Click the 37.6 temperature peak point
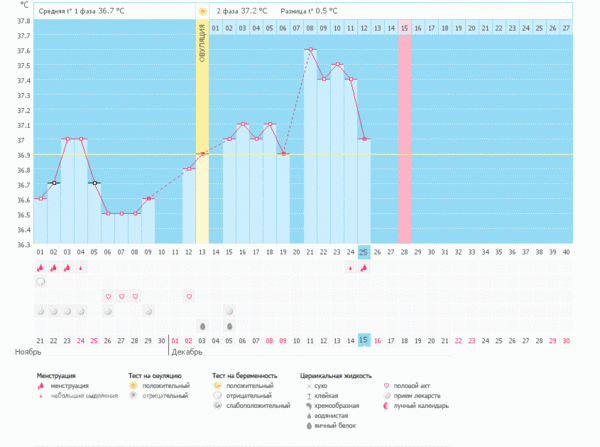This screenshot has width=600, height=447. (x=310, y=50)
